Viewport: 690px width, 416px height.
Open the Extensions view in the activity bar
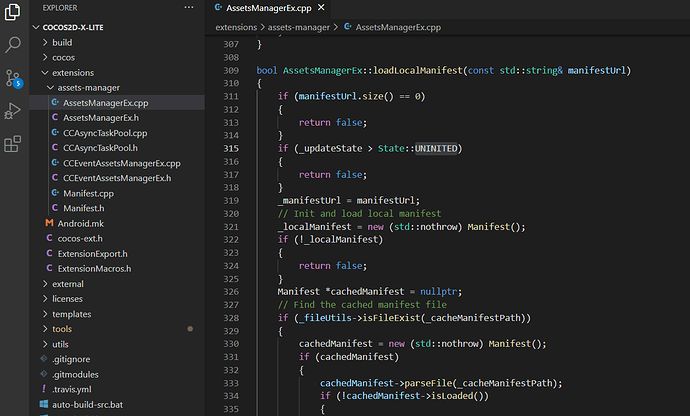pyautogui.click(x=14, y=144)
